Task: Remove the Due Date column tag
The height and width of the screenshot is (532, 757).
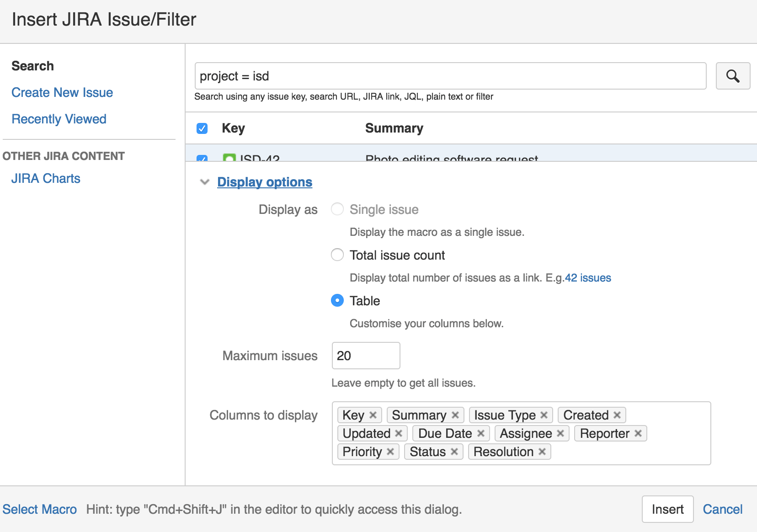Action: pos(481,433)
